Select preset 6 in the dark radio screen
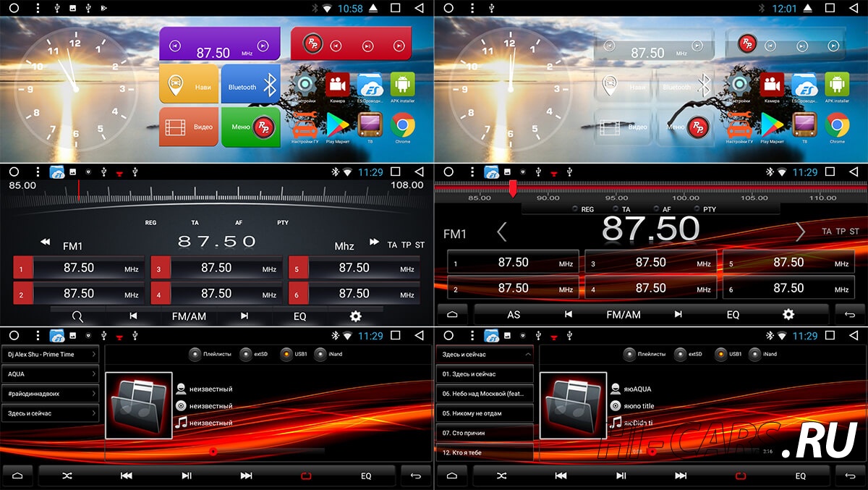 [x=354, y=294]
